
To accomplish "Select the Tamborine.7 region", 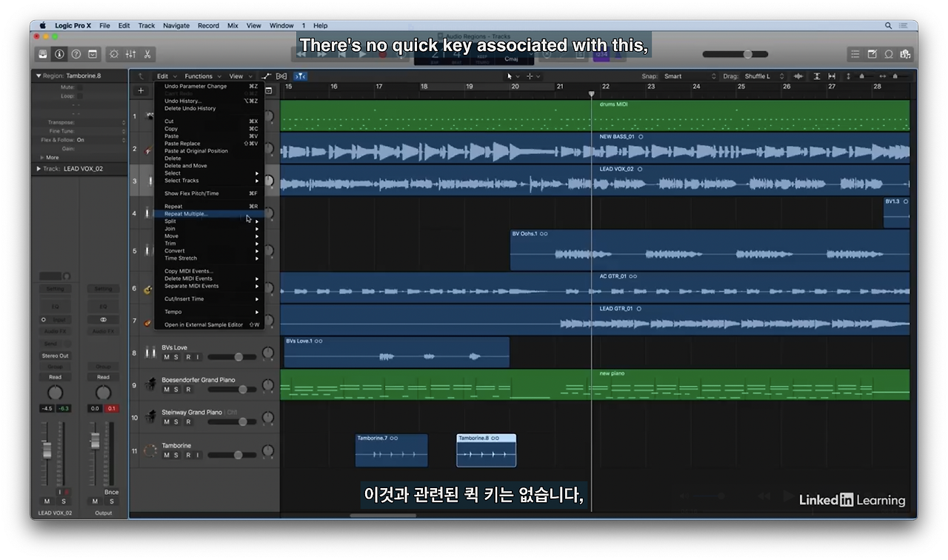I will (391, 450).
